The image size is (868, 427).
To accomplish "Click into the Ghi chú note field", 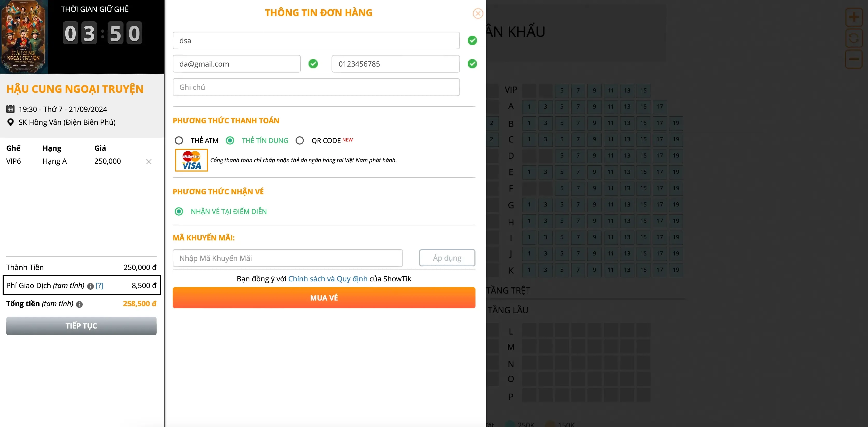I will [316, 87].
